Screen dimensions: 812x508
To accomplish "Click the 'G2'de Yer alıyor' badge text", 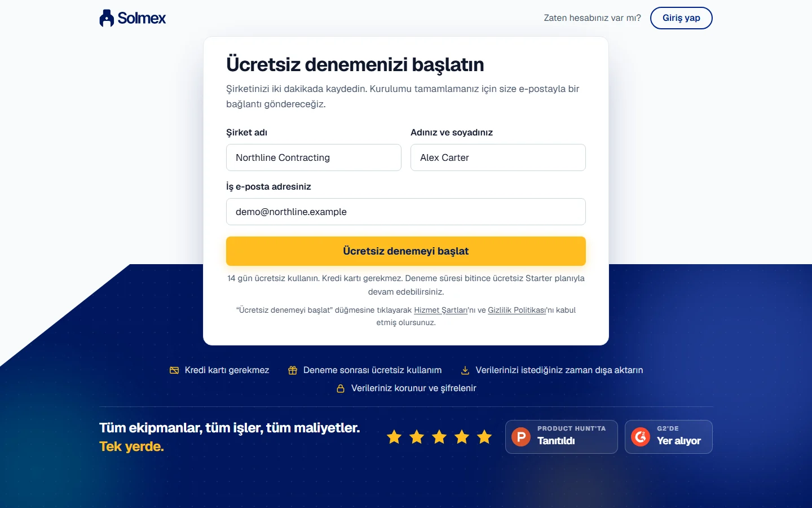I will [x=679, y=435].
